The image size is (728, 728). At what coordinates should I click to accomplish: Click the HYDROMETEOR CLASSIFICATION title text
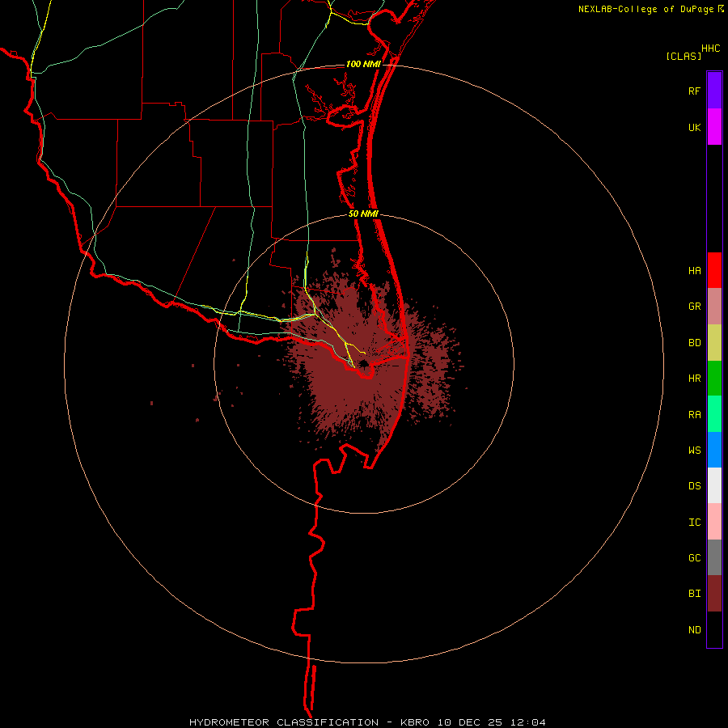pyautogui.click(x=284, y=722)
